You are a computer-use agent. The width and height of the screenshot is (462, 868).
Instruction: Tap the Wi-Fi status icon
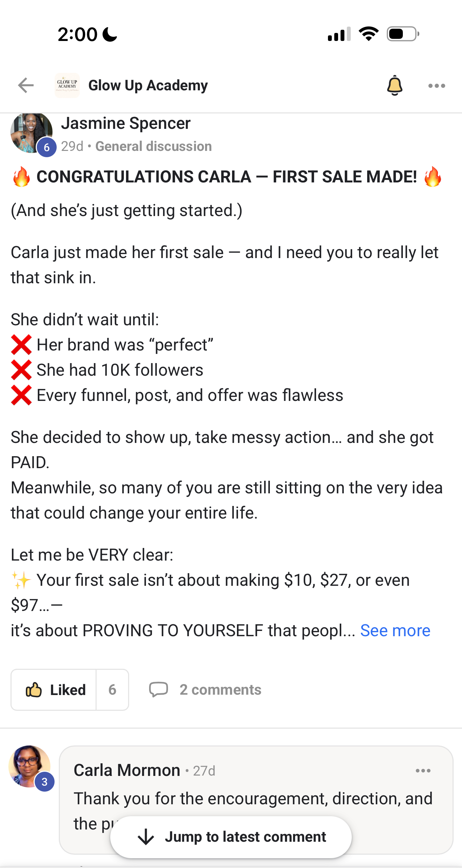tap(369, 34)
